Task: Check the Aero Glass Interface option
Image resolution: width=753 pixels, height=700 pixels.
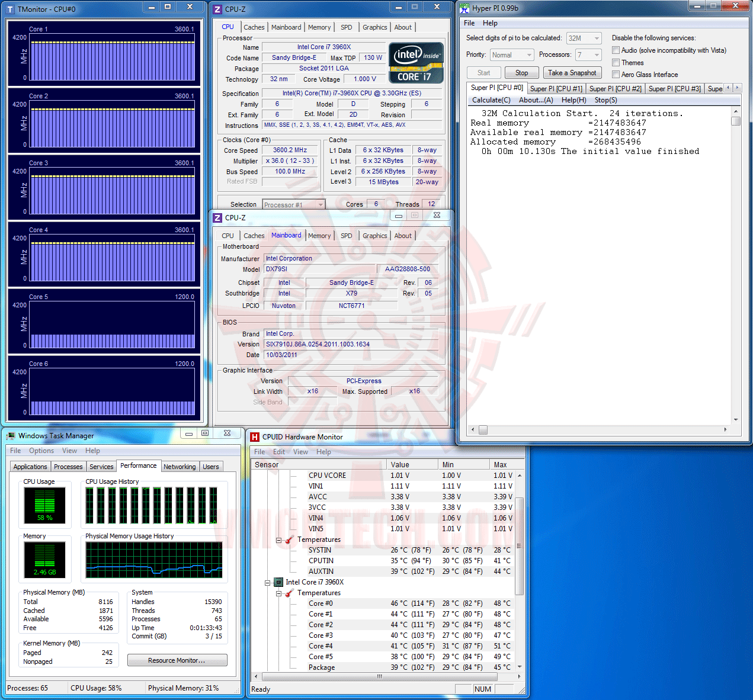Action: [616, 75]
